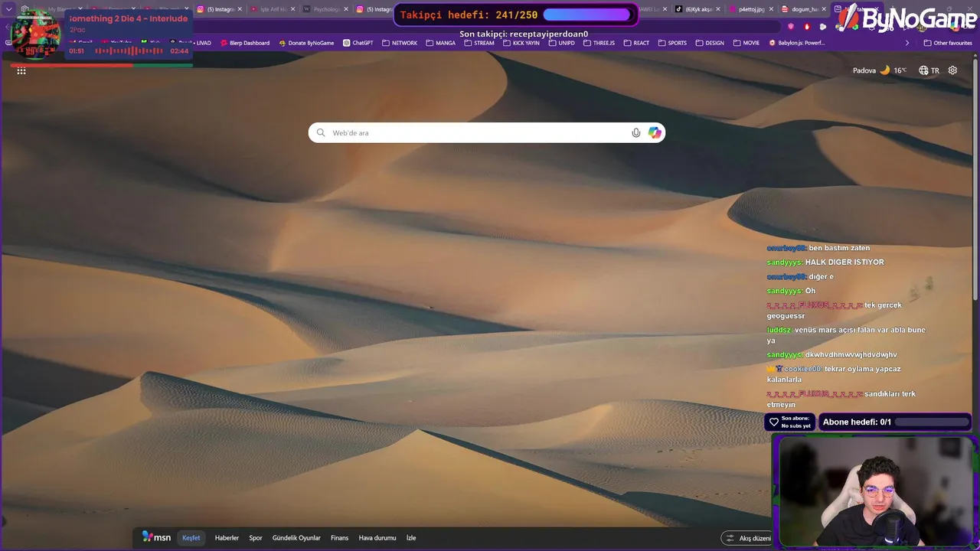Close the (6)Kyk akşa tab

click(x=717, y=9)
